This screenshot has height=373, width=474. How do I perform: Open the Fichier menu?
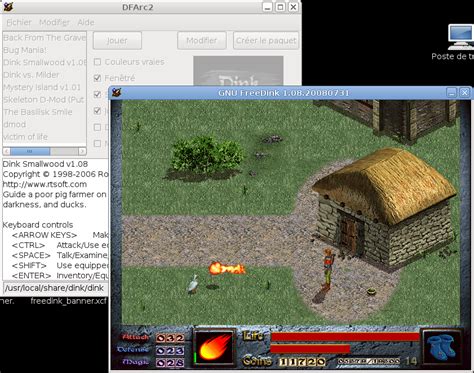coord(19,22)
